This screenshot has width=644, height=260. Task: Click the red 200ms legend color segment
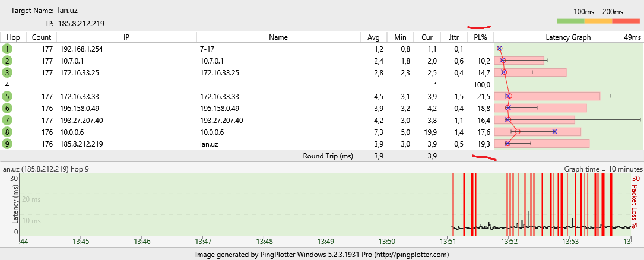coord(625,21)
